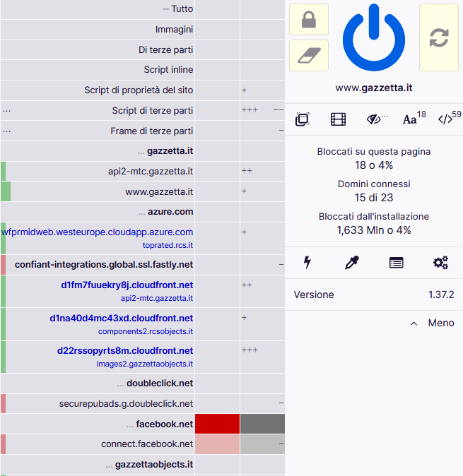The width and height of the screenshot is (463, 476).
Task: Expand the azure.com domain group
Action: 165,212
